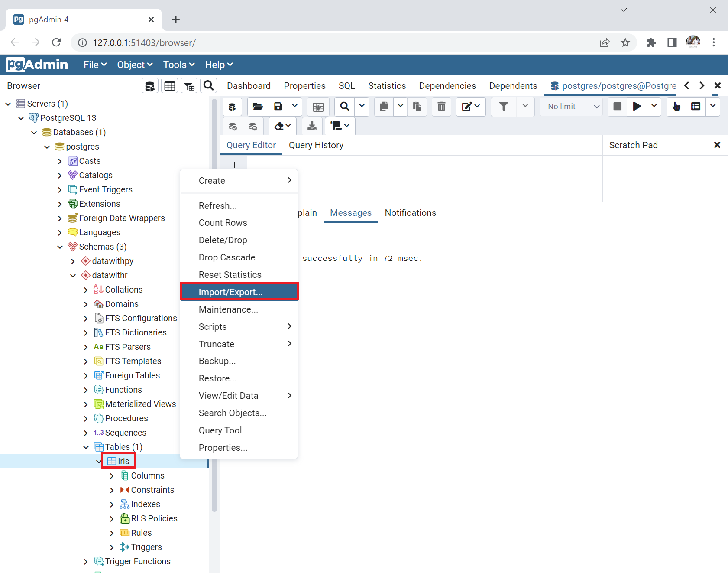Select Import/Export... in context menu
The image size is (728, 573).
239,292
